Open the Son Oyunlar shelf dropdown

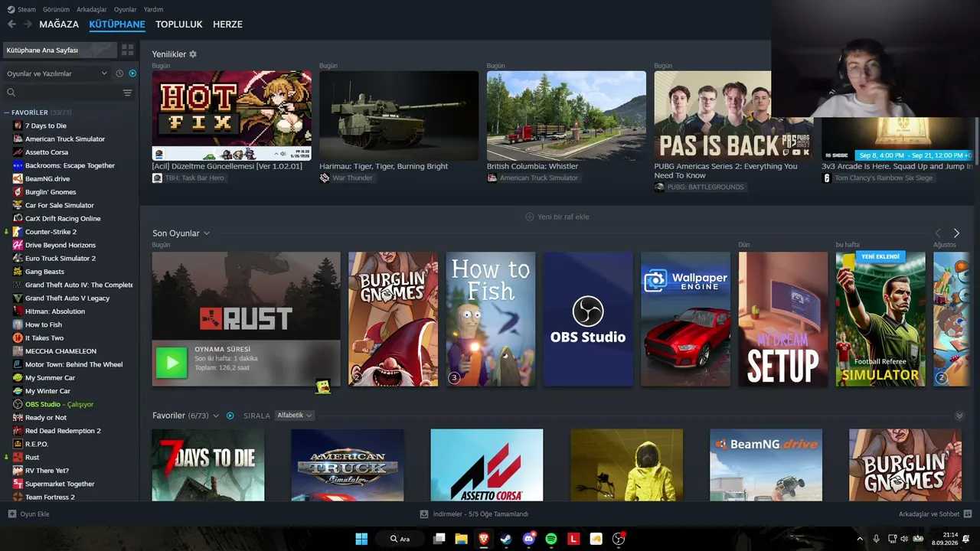pos(207,233)
